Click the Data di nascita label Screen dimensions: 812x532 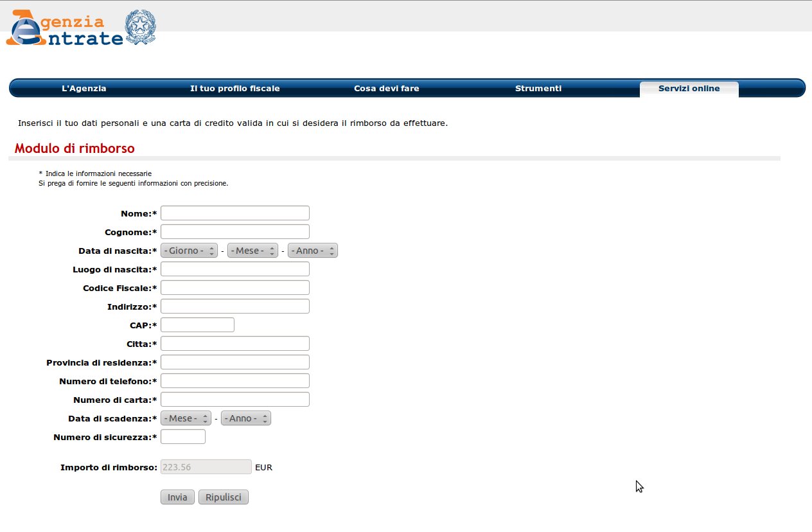[118, 251]
